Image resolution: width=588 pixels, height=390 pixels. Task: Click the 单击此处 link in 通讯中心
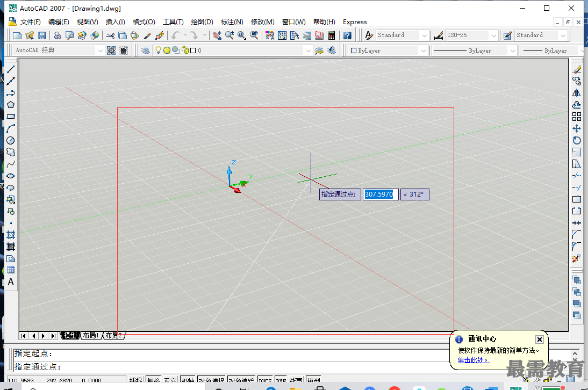click(x=474, y=360)
